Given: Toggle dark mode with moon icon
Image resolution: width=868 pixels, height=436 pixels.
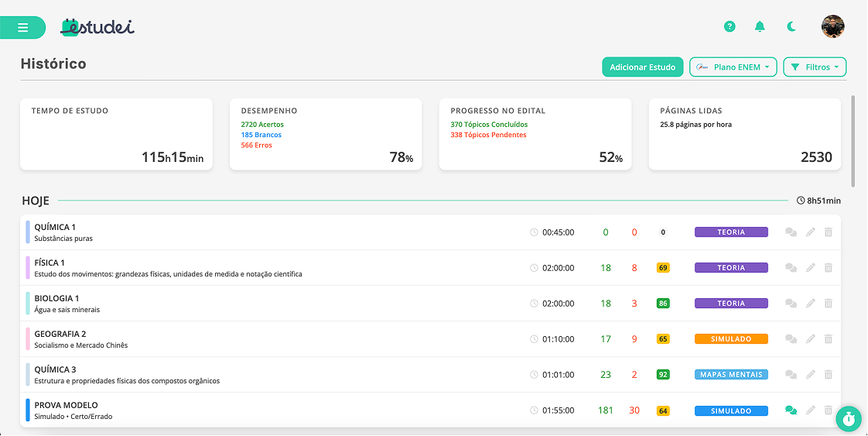Looking at the screenshot, I should click(791, 26).
